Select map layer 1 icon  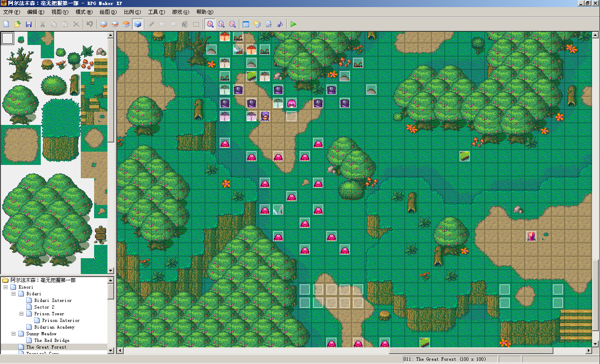[x=104, y=24]
